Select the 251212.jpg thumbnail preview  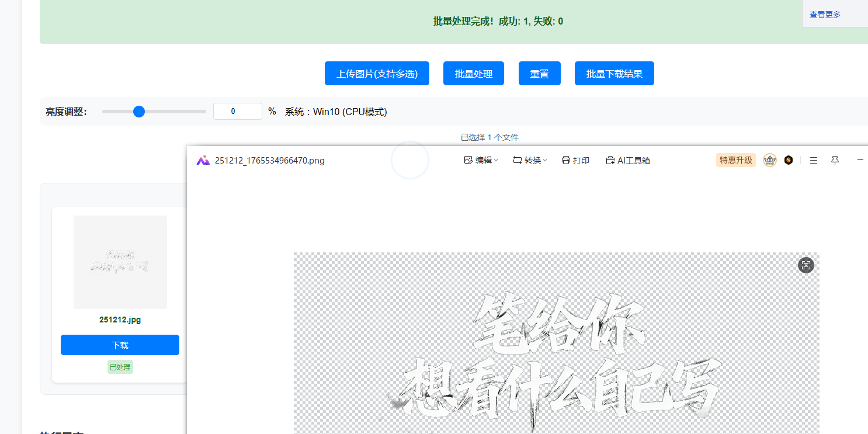(x=120, y=262)
